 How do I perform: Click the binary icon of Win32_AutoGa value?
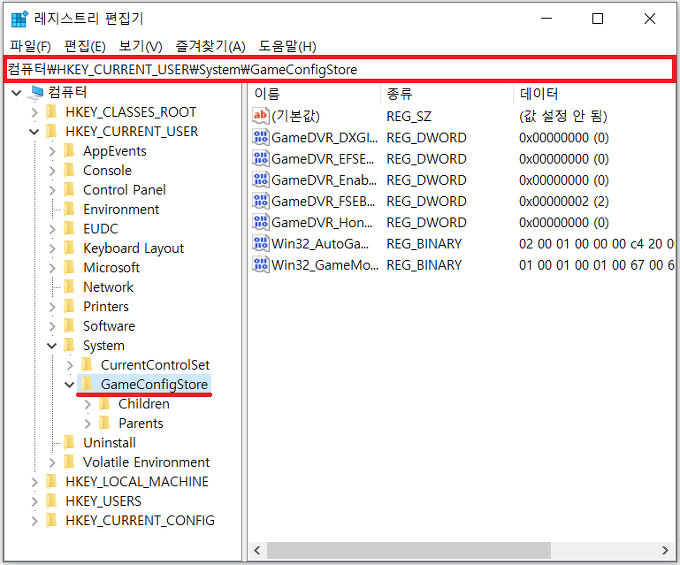[261, 243]
